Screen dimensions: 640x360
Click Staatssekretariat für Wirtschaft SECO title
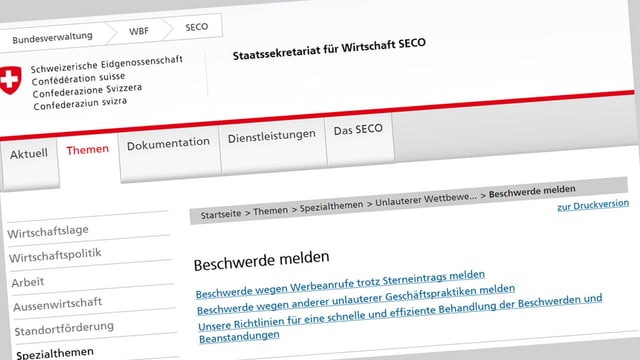[x=329, y=49]
